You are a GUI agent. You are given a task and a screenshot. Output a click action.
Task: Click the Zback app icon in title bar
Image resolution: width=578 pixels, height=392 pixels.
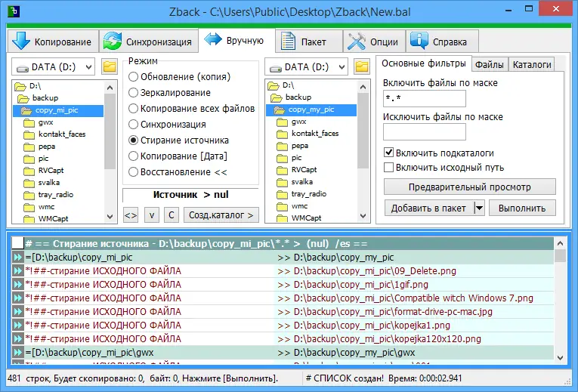tap(14, 11)
